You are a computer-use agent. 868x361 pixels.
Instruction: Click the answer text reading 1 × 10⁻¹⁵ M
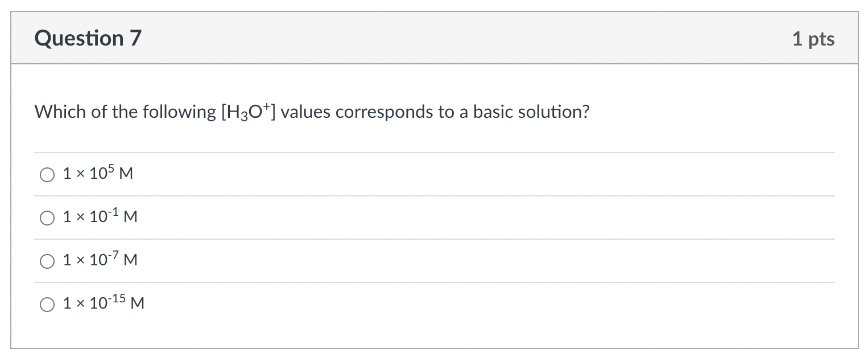(103, 303)
